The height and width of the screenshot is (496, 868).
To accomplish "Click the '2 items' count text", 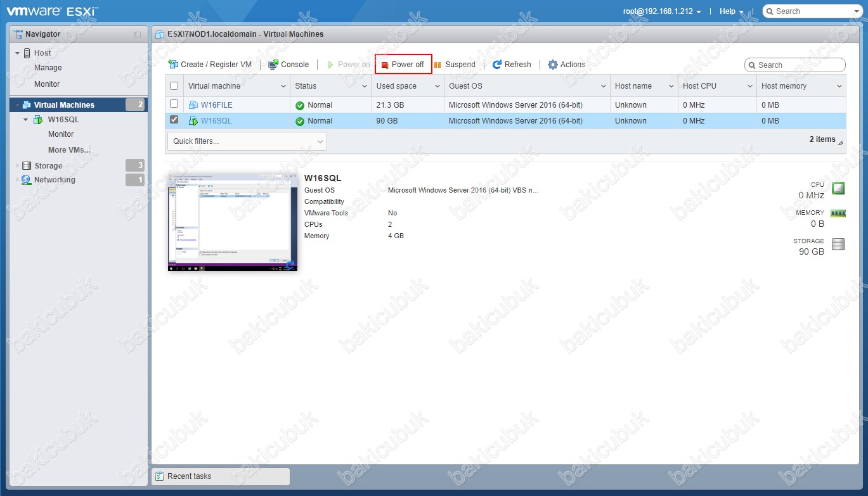I will (x=822, y=139).
